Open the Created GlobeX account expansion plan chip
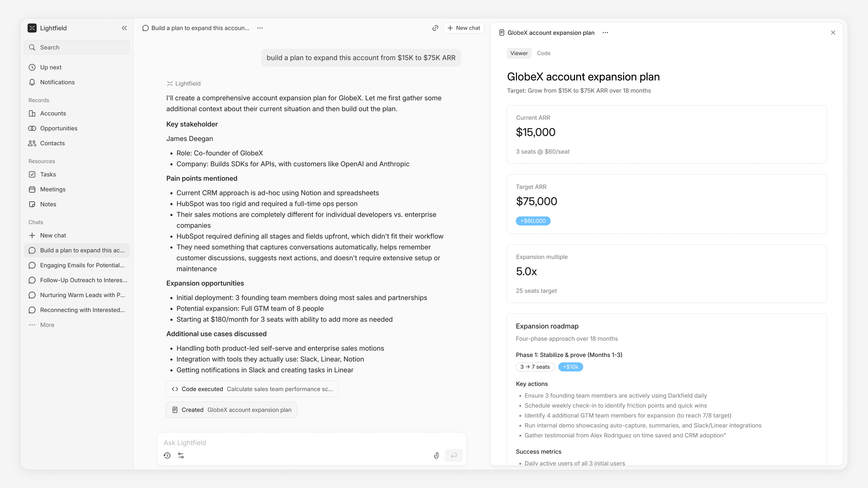This screenshot has height=488, width=868. 231,410
